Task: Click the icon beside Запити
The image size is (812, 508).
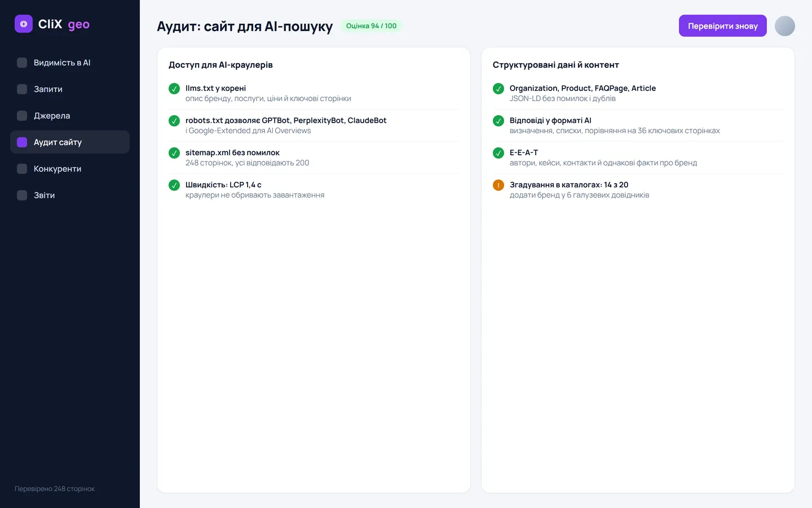Action: click(x=22, y=89)
